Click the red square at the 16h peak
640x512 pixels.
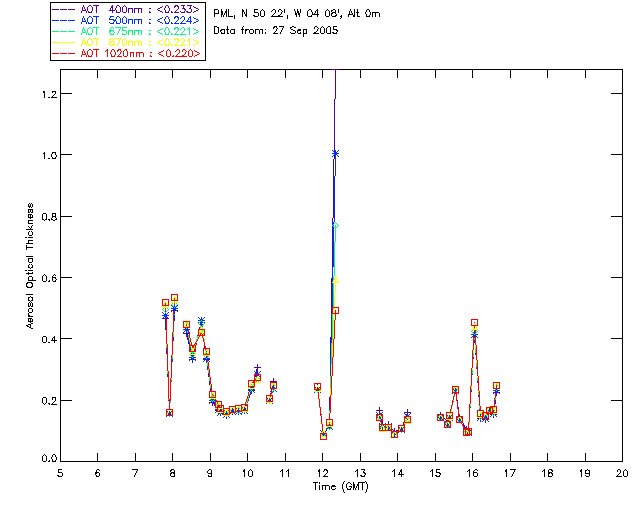pos(474,323)
